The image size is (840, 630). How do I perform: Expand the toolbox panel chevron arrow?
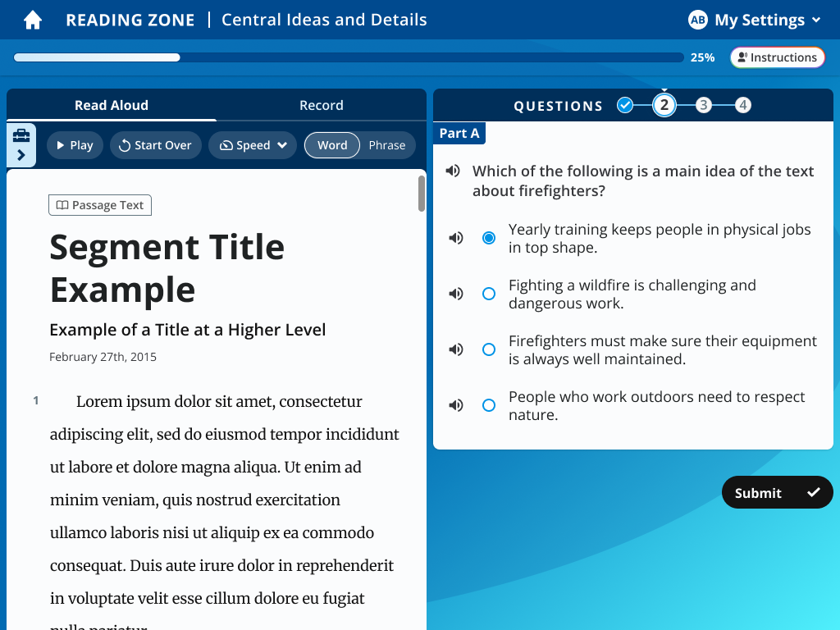click(x=21, y=155)
